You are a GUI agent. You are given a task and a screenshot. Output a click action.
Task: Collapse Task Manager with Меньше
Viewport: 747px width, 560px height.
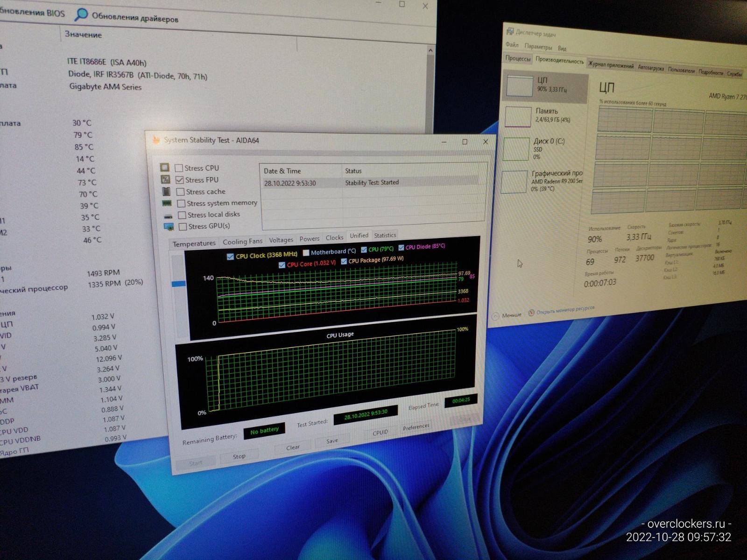click(x=507, y=315)
